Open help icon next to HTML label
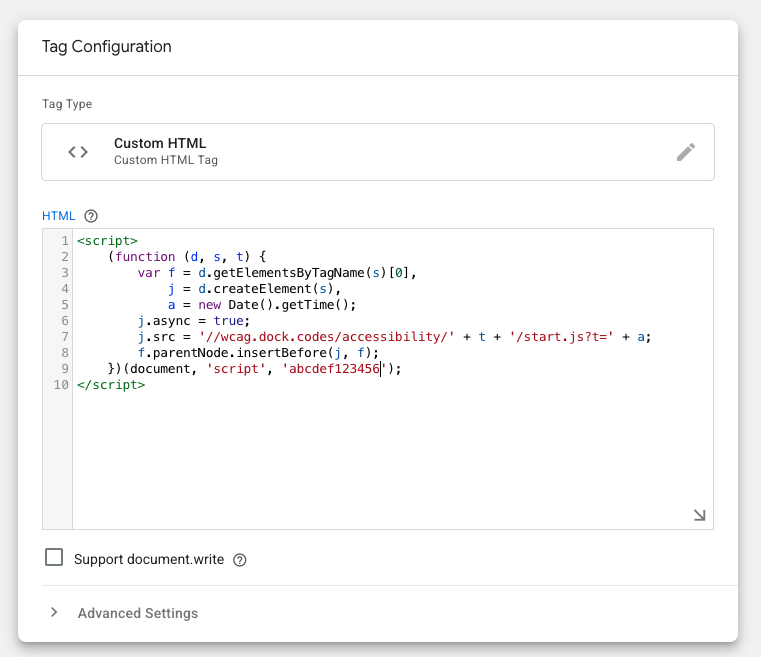Screen dimensions: 761x657 click(91, 216)
